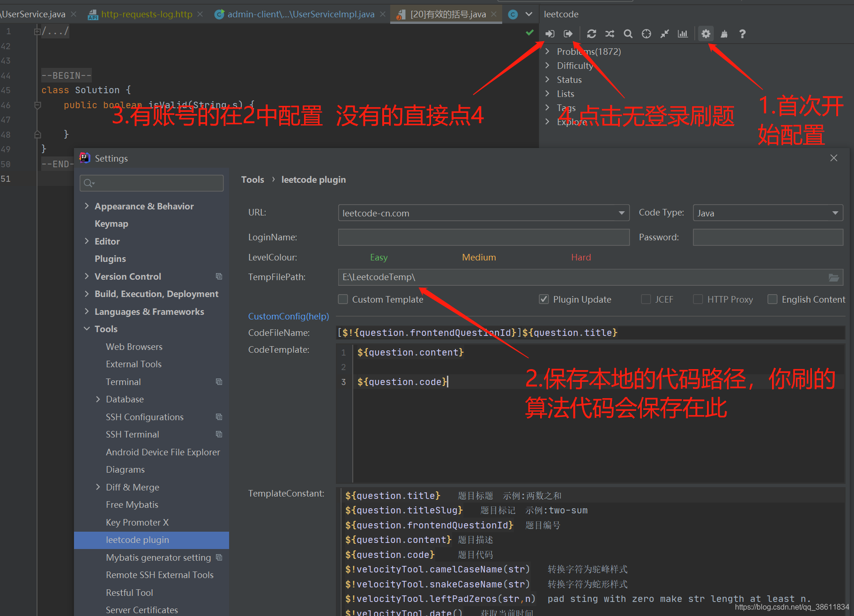The width and height of the screenshot is (854, 616).
Task: Close the [20]有效的括号.java tab
Action: 494,15
